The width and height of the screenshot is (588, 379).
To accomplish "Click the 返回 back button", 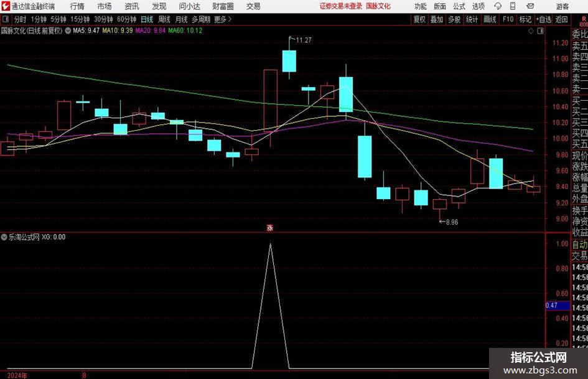I will pos(561,19).
